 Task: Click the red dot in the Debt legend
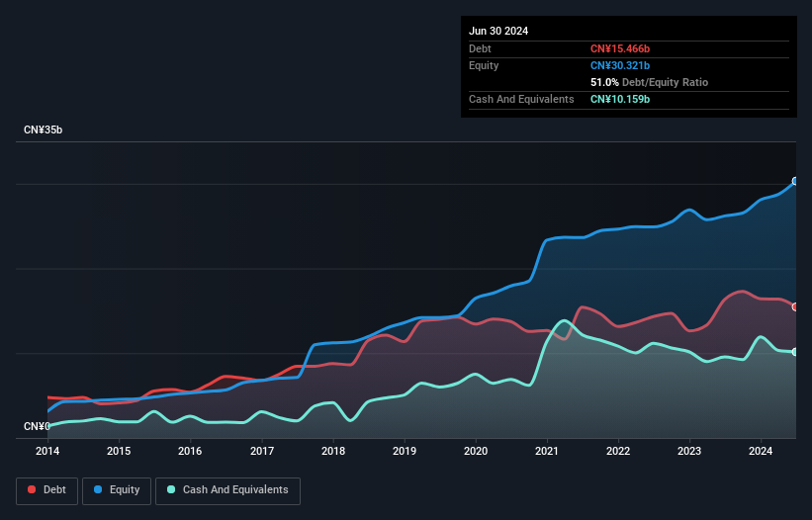(x=33, y=490)
